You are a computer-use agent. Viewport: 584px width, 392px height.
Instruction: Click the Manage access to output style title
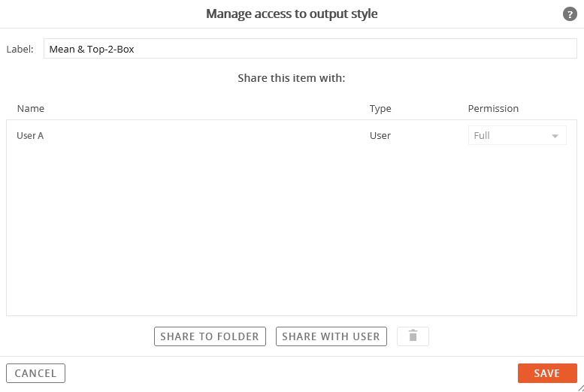click(292, 14)
